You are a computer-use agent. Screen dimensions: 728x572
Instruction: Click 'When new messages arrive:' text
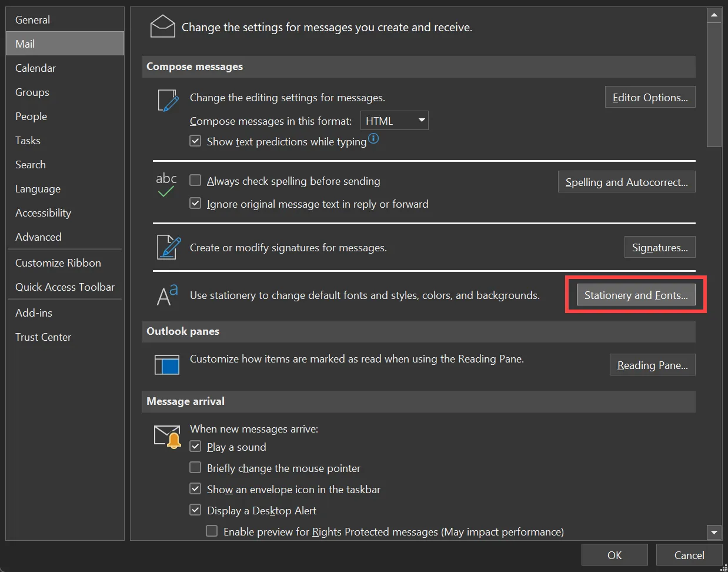pyautogui.click(x=254, y=429)
